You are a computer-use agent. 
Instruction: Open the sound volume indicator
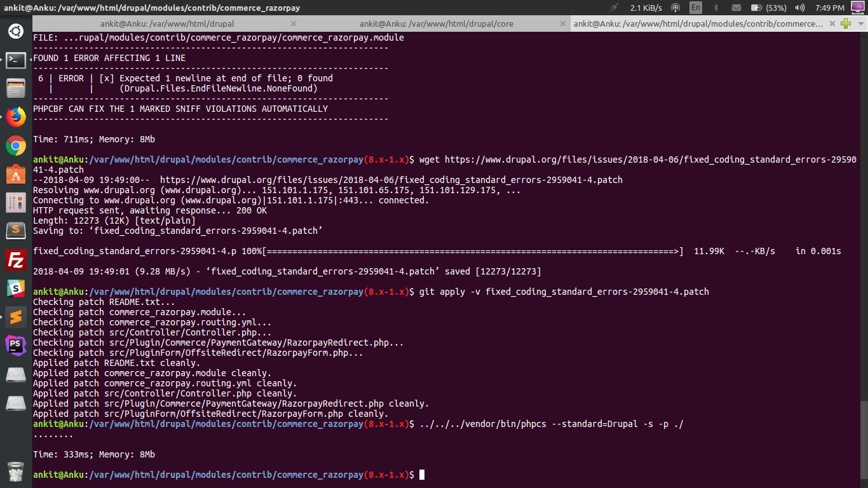click(801, 8)
